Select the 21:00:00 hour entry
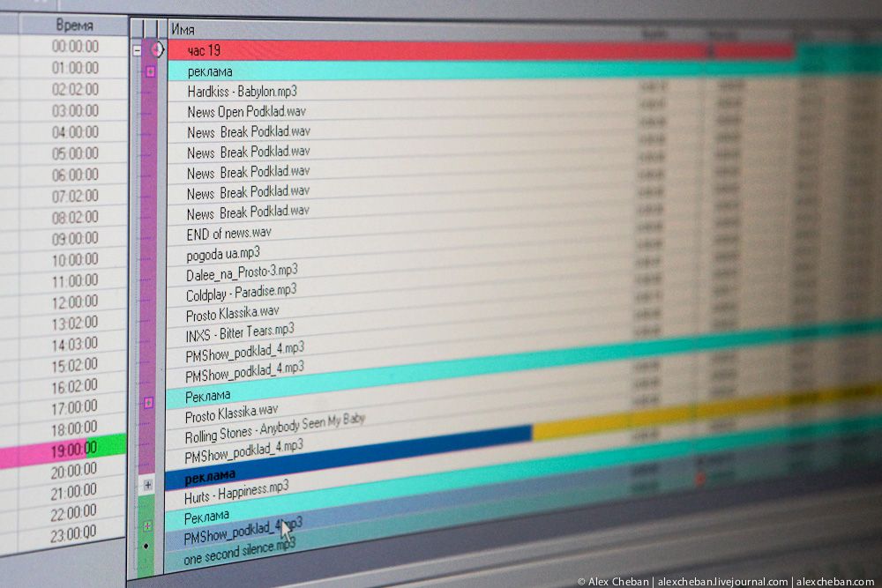882x588 pixels. [73, 492]
